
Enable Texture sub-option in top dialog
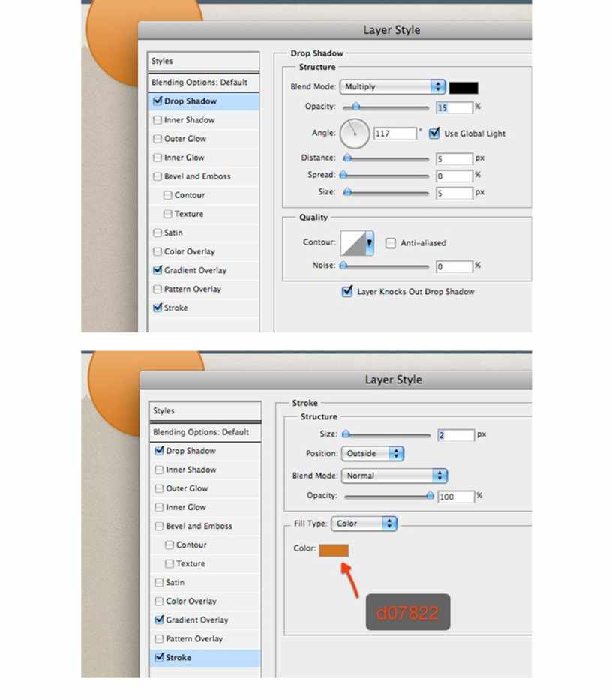[167, 214]
